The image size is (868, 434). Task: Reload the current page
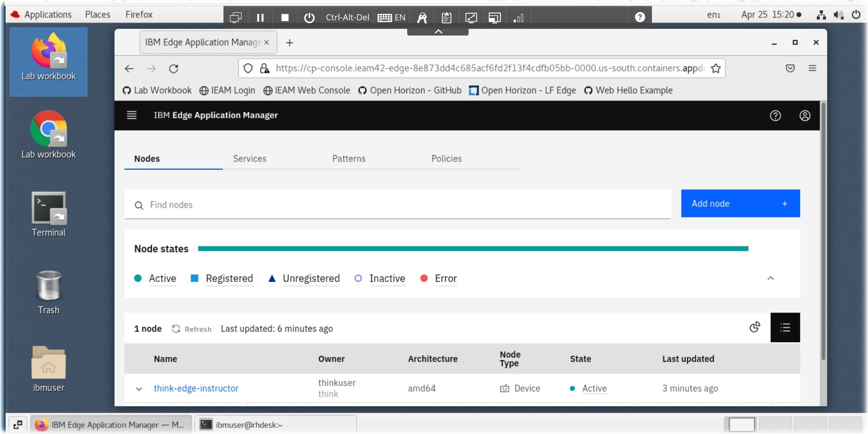[x=174, y=68]
